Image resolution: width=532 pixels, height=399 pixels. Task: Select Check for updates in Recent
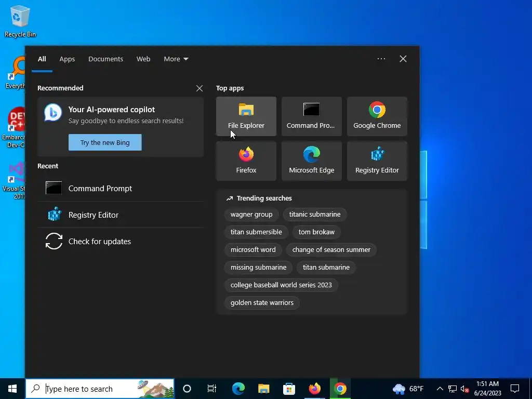click(x=121, y=241)
